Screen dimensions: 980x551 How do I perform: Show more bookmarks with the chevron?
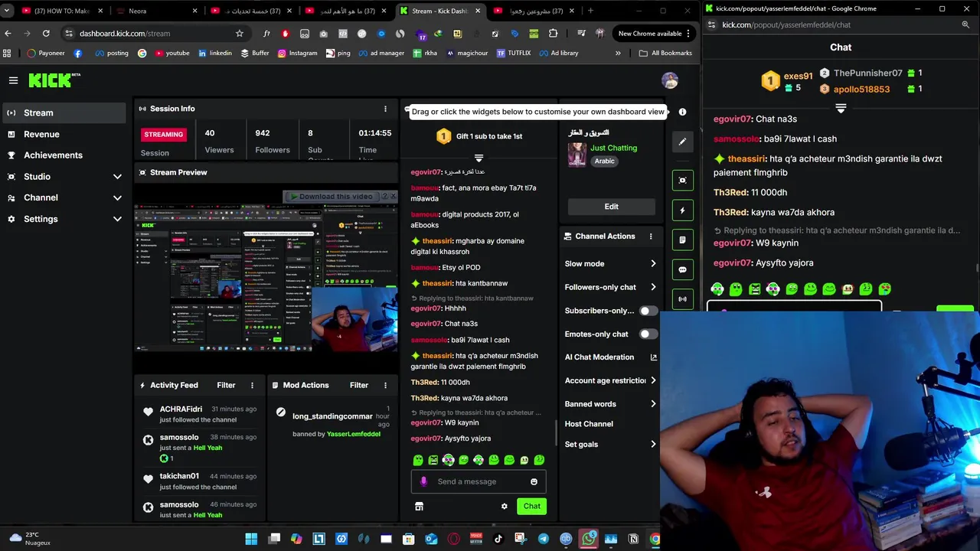pos(618,53)
